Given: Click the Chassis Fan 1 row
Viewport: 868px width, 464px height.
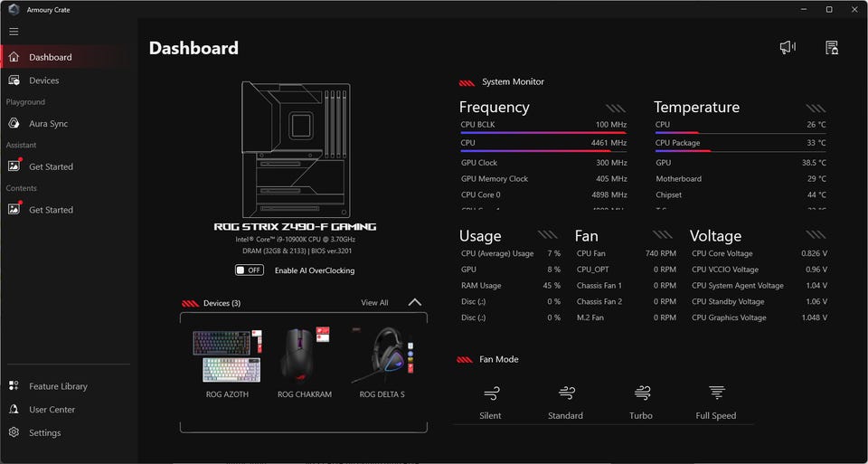Looking at the screenshot, I should [x=626, y=286].
